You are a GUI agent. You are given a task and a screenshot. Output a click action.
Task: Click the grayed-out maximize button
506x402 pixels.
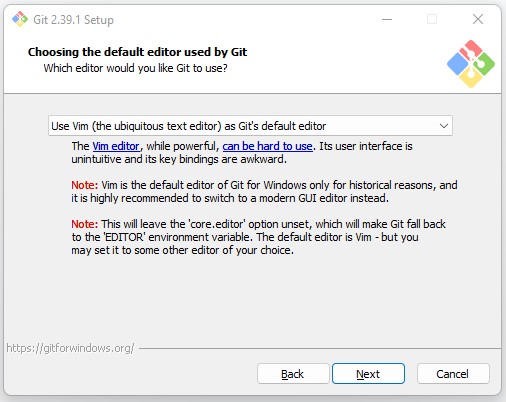(x=432, y=19)
